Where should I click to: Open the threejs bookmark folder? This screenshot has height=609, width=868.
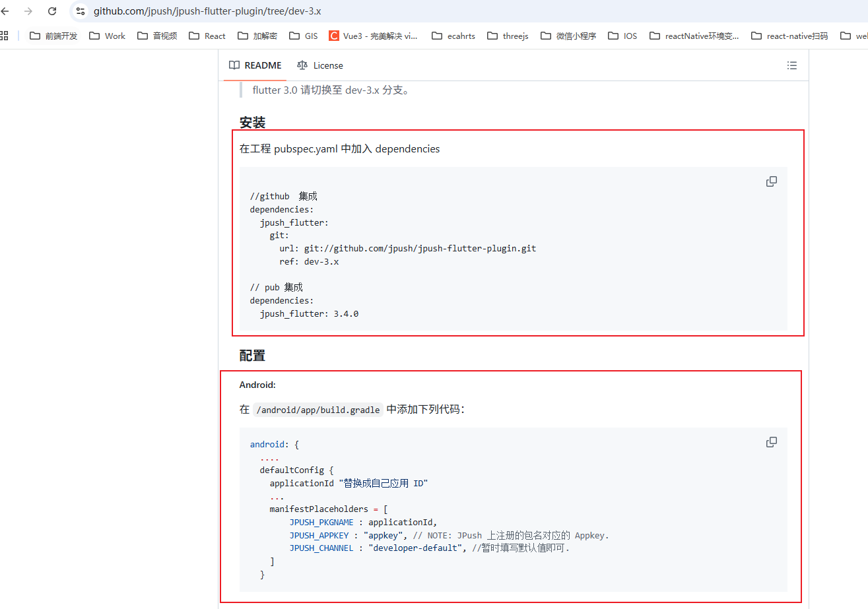508,36
